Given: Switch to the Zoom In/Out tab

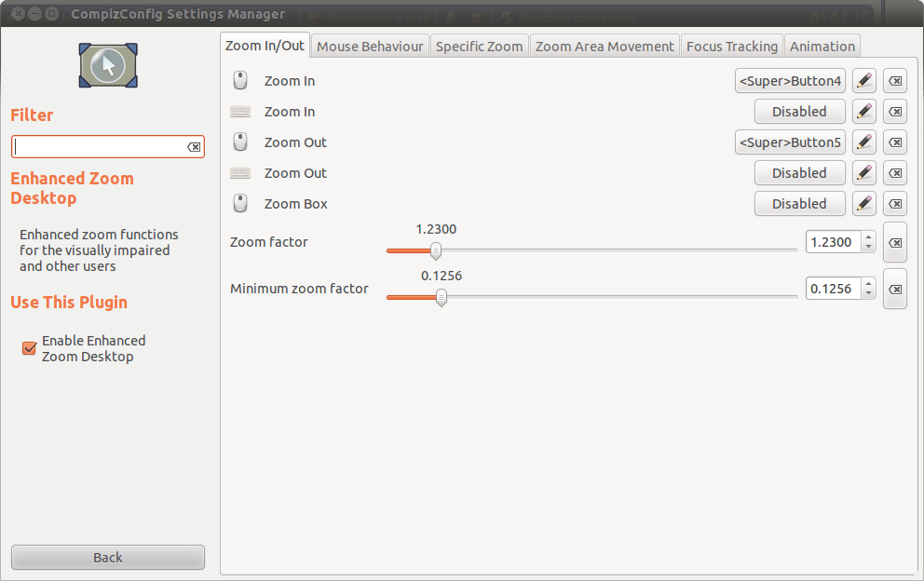Looking at the screenshot, I should [265, 46].
